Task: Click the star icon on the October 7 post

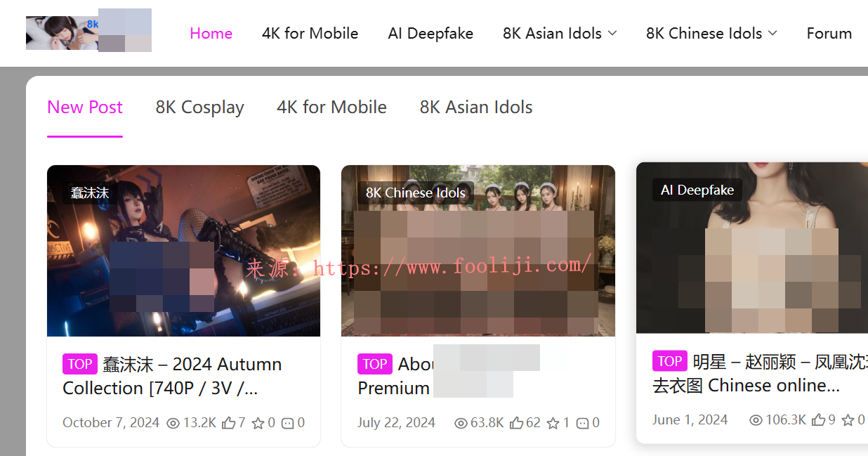Action: click(x=258, y=423)
